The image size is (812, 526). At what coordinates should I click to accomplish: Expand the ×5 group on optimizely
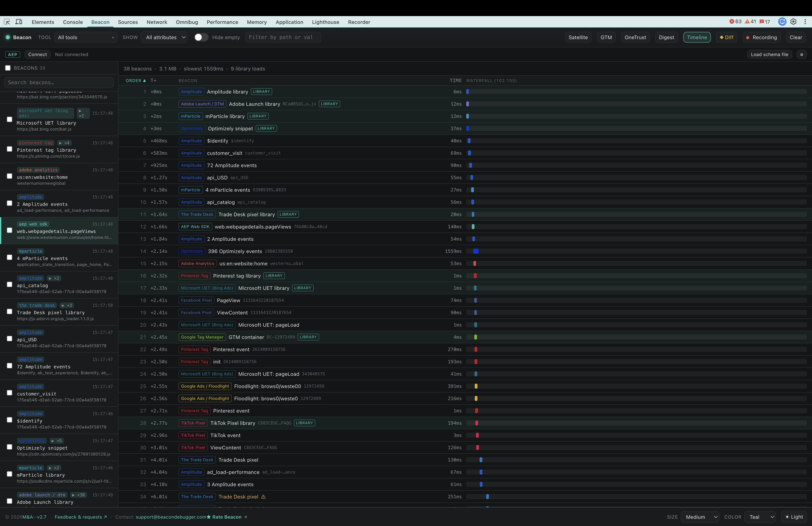coord(57,441)
